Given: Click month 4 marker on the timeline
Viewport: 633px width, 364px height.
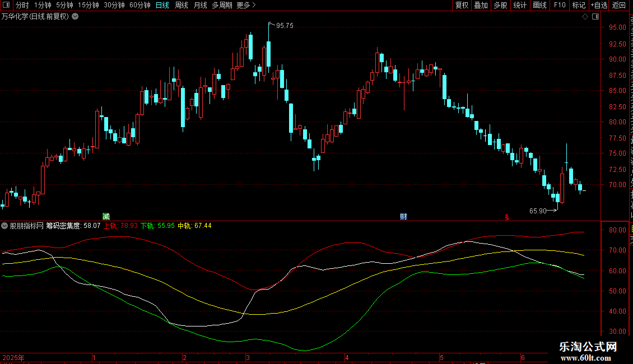Looking at the screenshot, I should [347, 357].
